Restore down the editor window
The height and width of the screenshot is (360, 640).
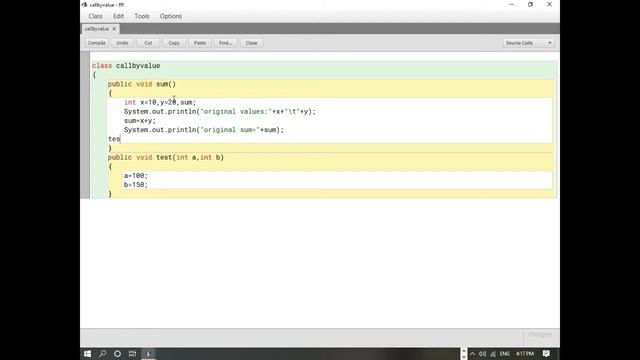click(x=530, y=4)
